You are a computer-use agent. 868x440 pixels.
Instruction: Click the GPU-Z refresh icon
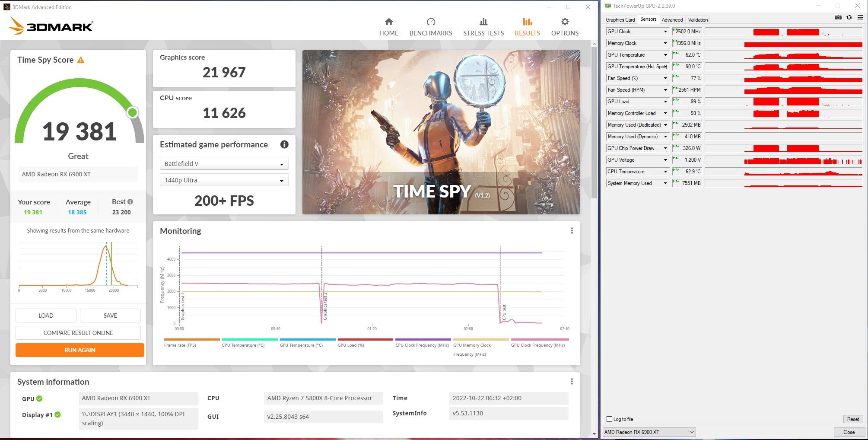(849, 18)
